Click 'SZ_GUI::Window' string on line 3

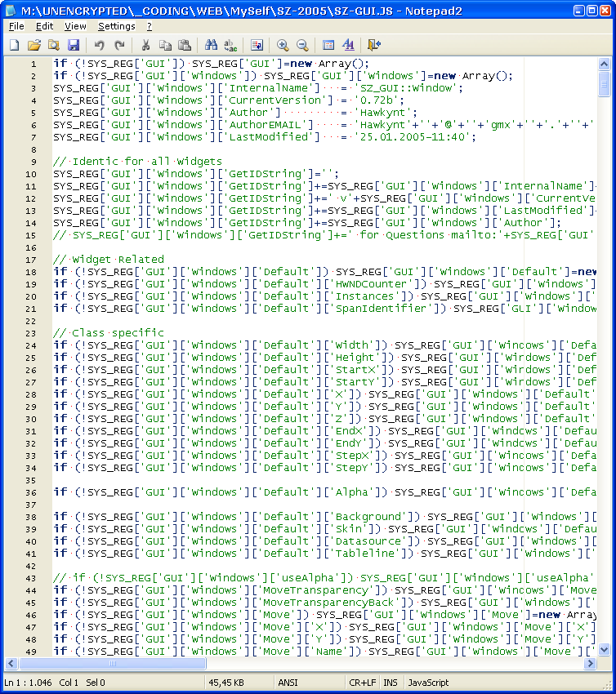point(406,88)
